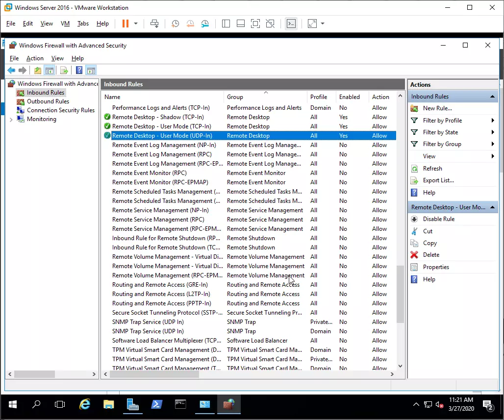Open the snapshot manager VMware icon
The image size is (504, 420).
205,24
